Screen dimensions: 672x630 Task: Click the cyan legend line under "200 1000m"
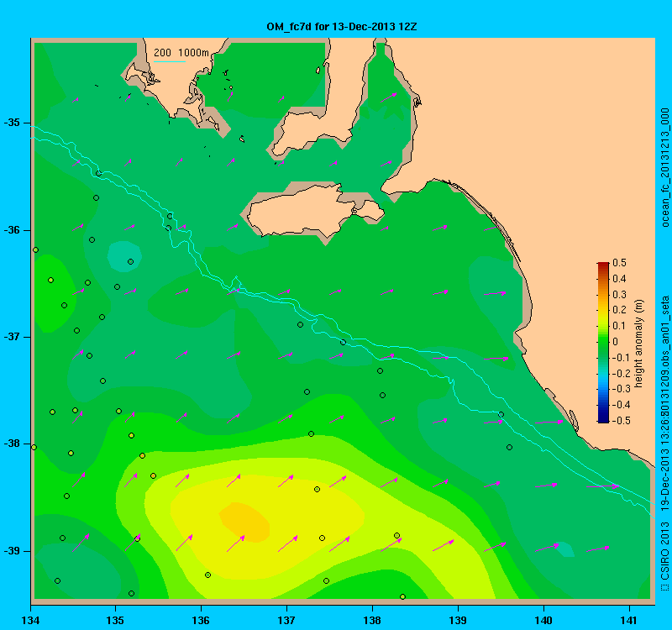tap(170, 61)
